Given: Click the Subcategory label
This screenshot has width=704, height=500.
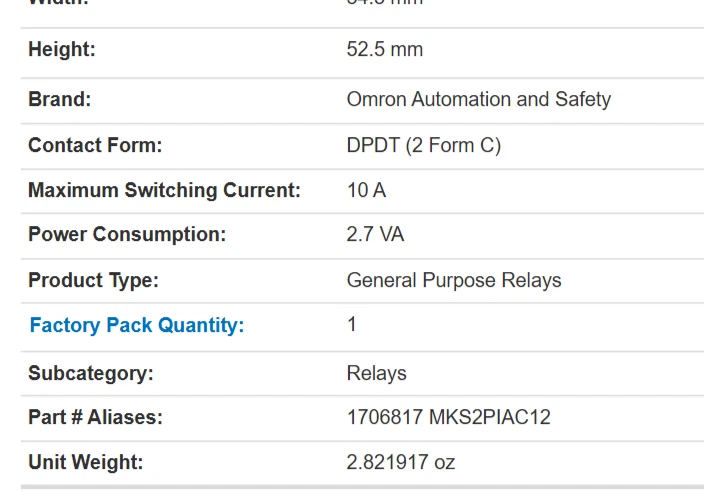Looking at the screenshot, I should (91, 373).
